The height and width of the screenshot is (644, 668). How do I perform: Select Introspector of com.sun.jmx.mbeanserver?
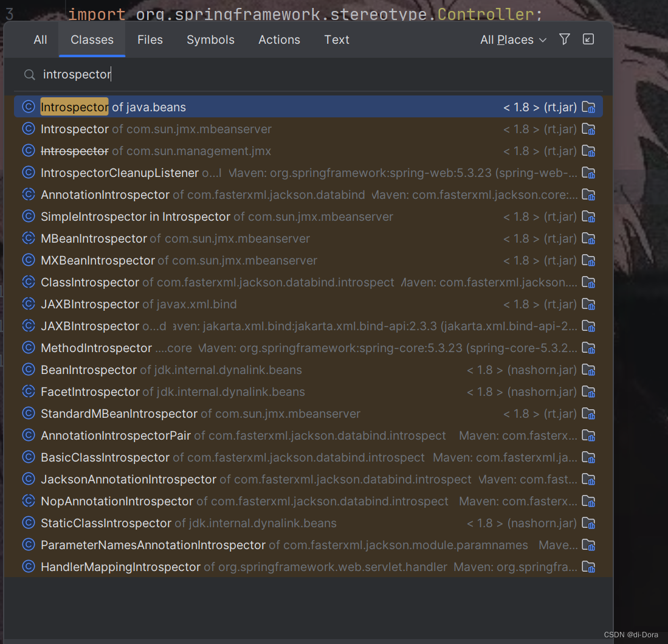[308, 129]
